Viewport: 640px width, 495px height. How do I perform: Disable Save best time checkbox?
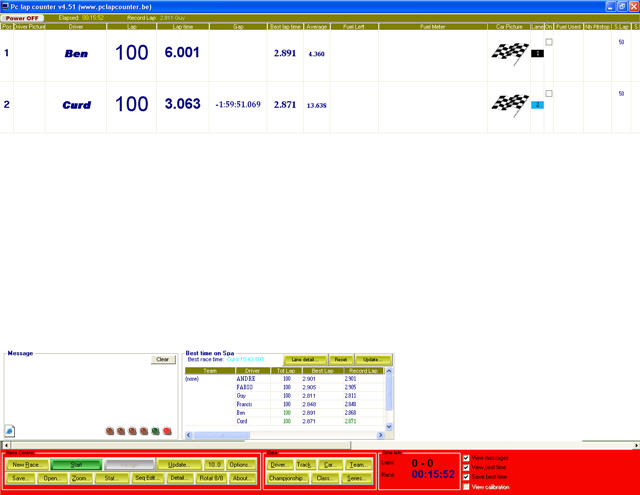466,477
